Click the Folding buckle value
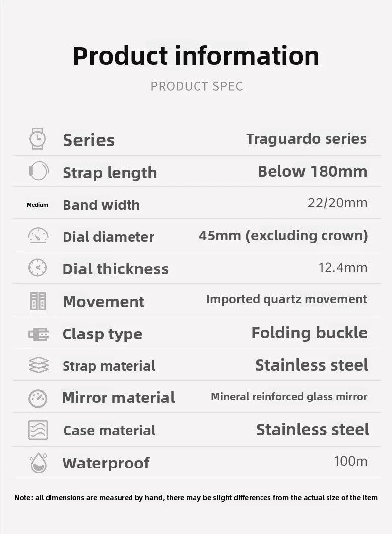 tap(310, 333)
